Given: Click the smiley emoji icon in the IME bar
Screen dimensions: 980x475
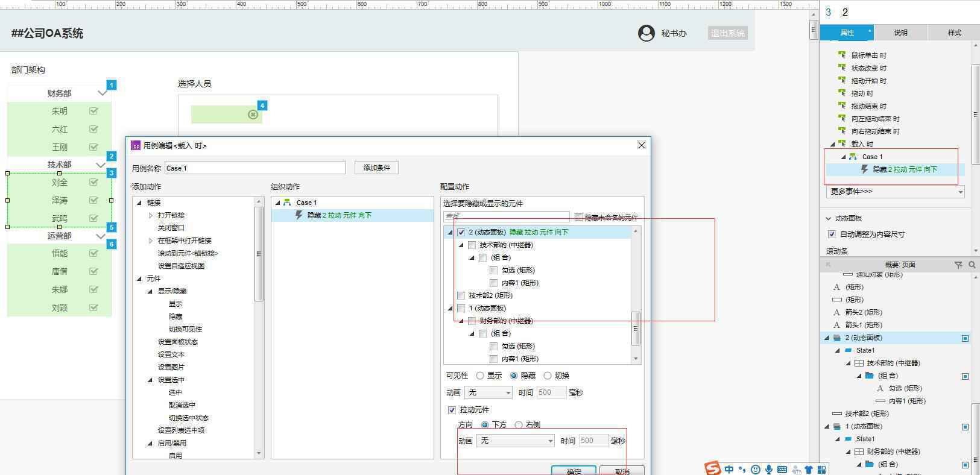Looking at the screenshot, I should (755, 470).
